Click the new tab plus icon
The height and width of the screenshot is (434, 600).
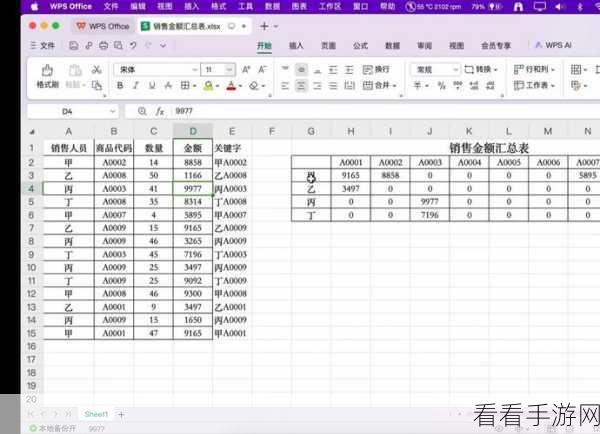click(x=264, y=26)
